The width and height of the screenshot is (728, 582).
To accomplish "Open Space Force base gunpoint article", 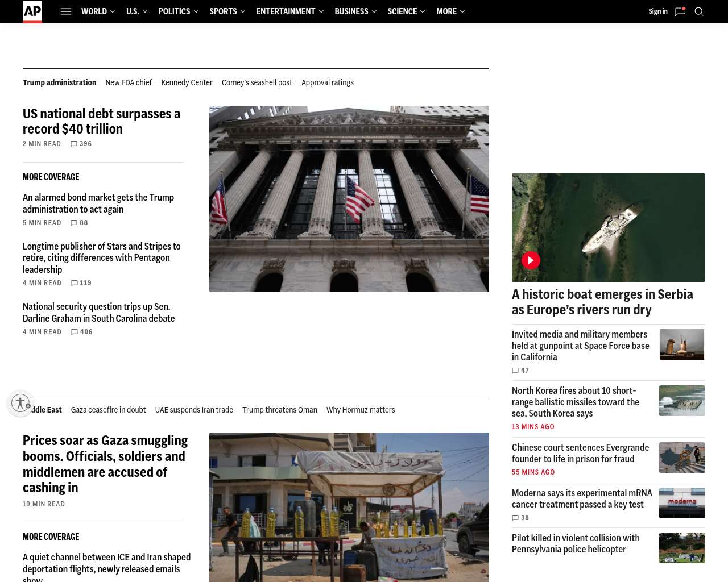I will (581, 346).
